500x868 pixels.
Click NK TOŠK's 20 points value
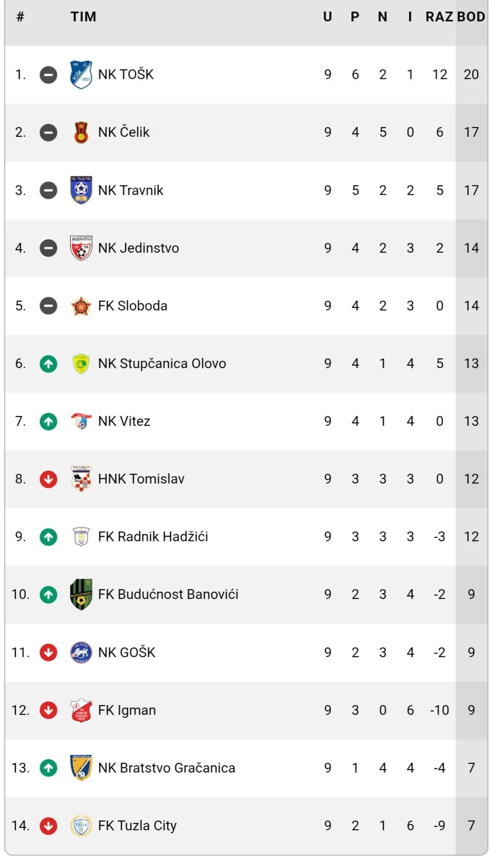(x=471, y=75)
